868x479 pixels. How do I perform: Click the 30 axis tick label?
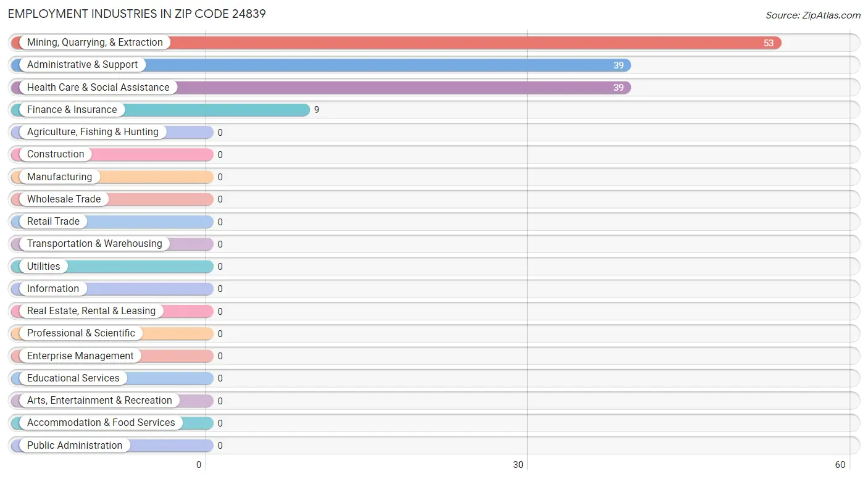click(519, 465)
